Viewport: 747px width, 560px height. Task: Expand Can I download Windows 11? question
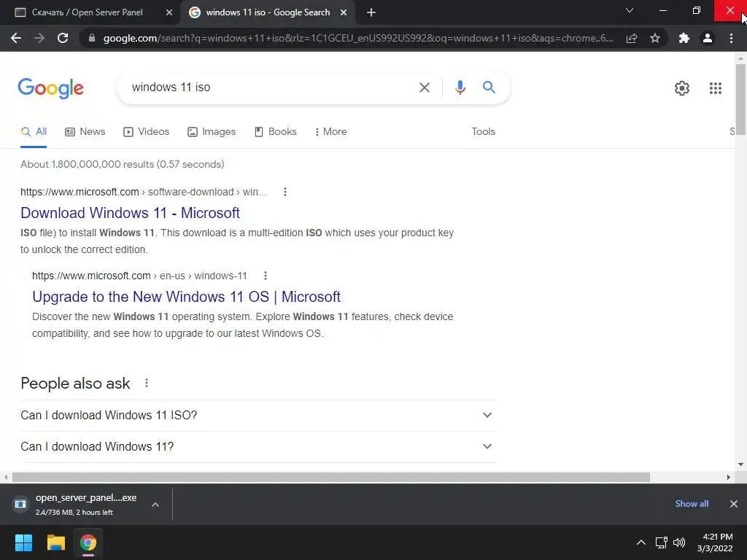[x=258, y=447]
